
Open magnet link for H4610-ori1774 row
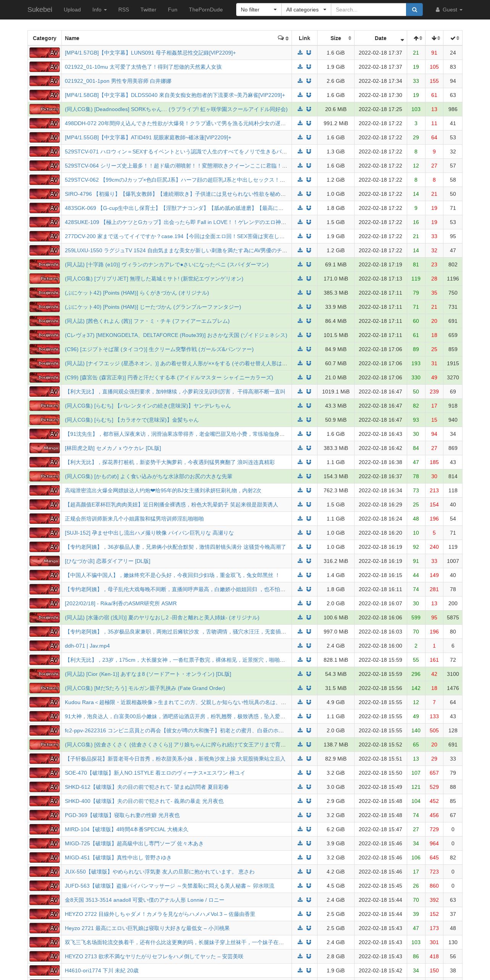[309, 970]
